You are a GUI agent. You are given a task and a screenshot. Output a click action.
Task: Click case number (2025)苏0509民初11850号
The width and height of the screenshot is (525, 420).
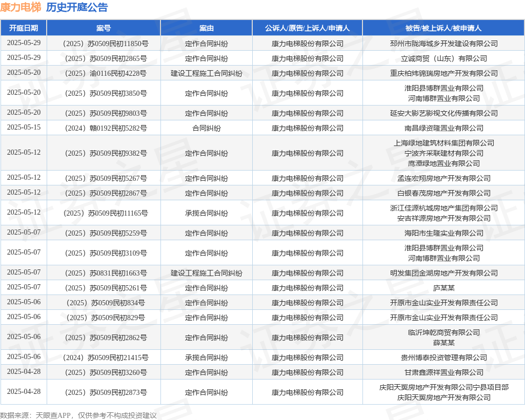click(x=106, y=44)
